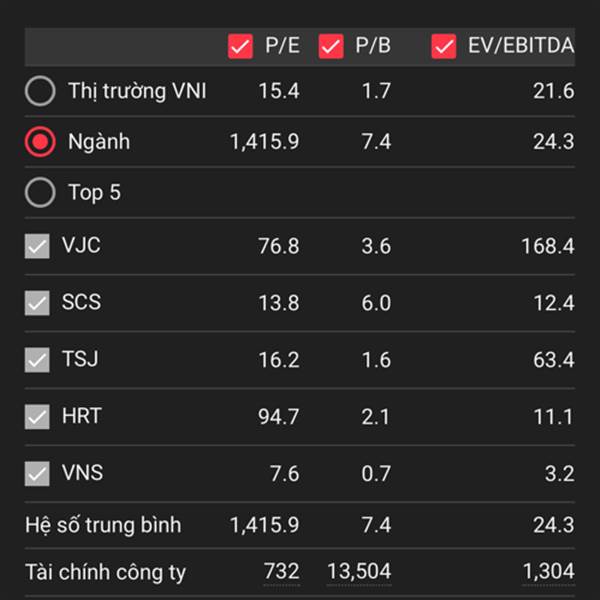
Task: Click the VJC EV/EBITDA value 168.4
Action: (x=548, y=246)
